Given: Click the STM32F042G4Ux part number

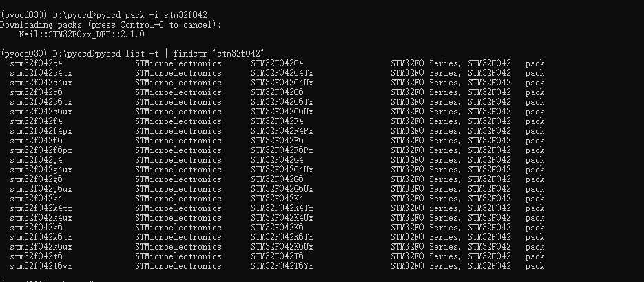Looking at the screenshot, I should click(x=282, y=170).
